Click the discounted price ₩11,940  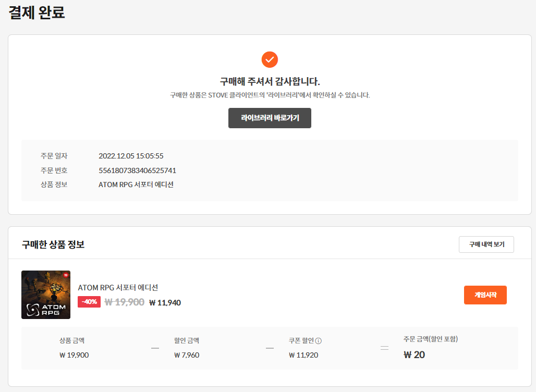165,302
